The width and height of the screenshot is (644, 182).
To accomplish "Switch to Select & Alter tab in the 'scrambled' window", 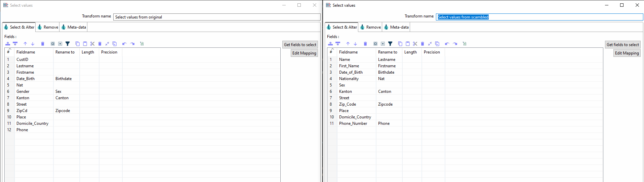I will click(342, 27).
